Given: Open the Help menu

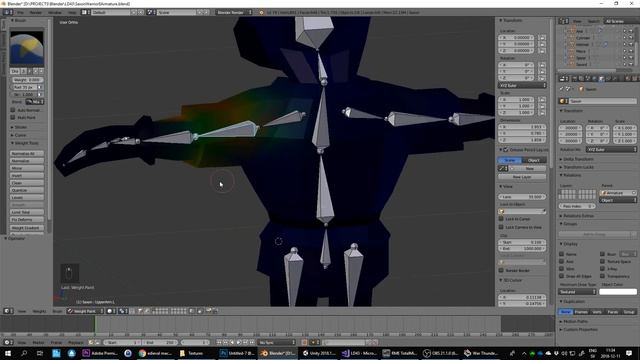Looking at the screenshot, I should point(72,13).
